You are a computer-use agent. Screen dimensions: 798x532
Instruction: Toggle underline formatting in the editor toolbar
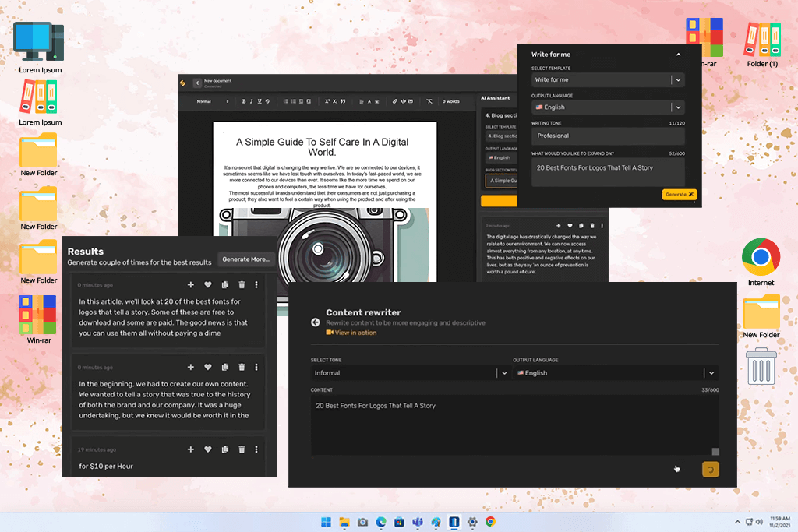pyautogui.click(x=259, y=101)
